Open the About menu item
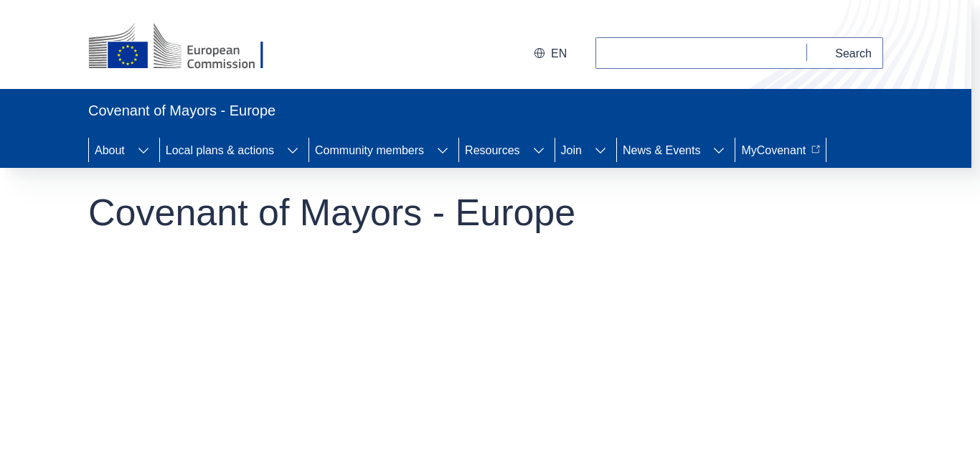The height and width of the screenshot is (467, 980). [110, 150]
